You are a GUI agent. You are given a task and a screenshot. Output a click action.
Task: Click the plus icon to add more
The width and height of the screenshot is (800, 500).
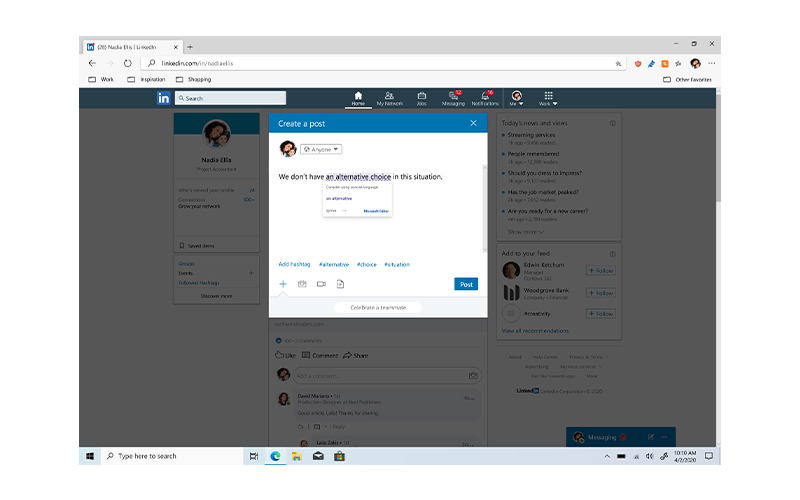click(x=283, y=284)
